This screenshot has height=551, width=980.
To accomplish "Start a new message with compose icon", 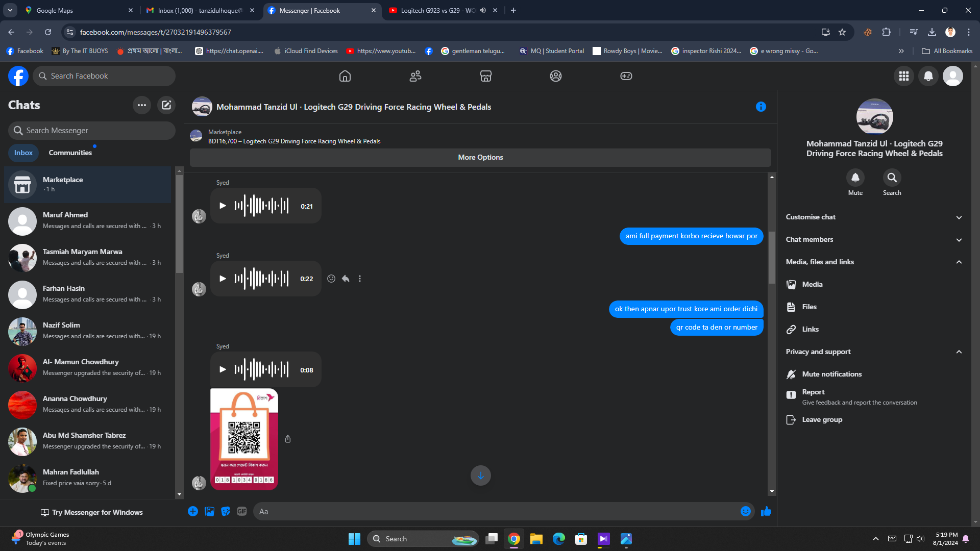I will point(166,105).
